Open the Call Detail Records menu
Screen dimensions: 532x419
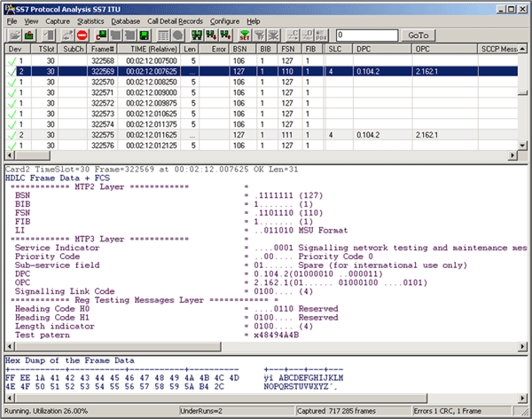[175, 21]
